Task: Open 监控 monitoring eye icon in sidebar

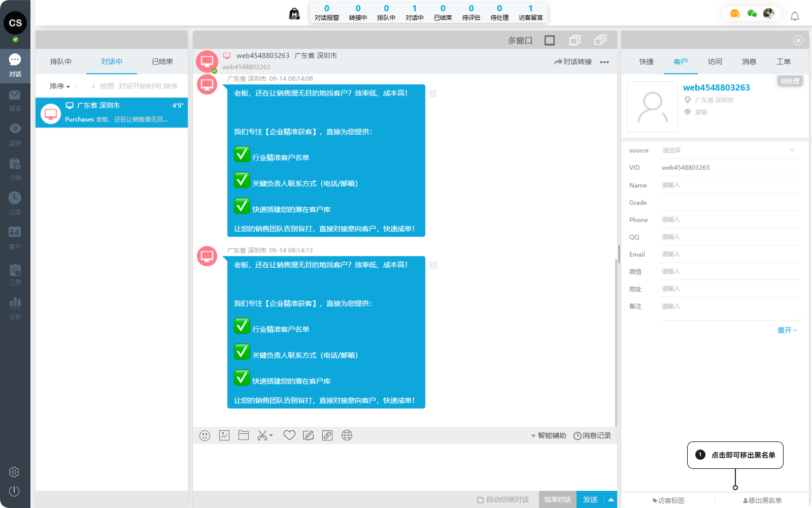Action: (15, 134)
